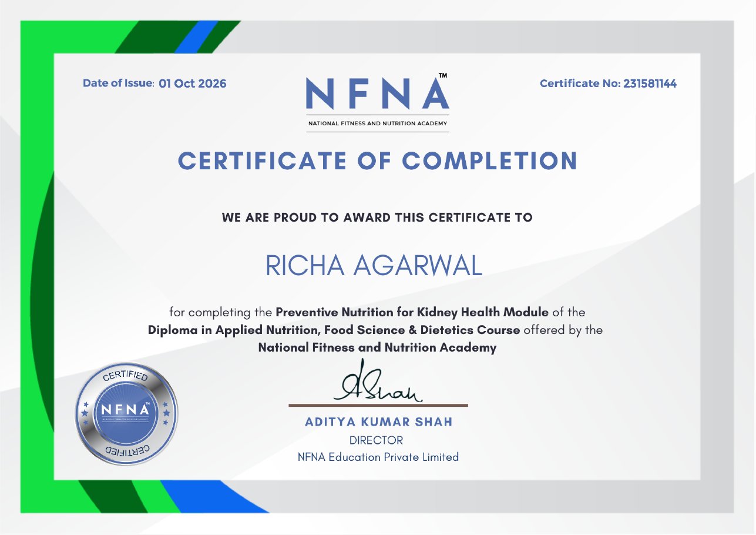The image size is (756, 535).
Task: Click 'Diploma in Applied Nutrition, Food Science & Dietetics Course'
Action: click(334, 330)
